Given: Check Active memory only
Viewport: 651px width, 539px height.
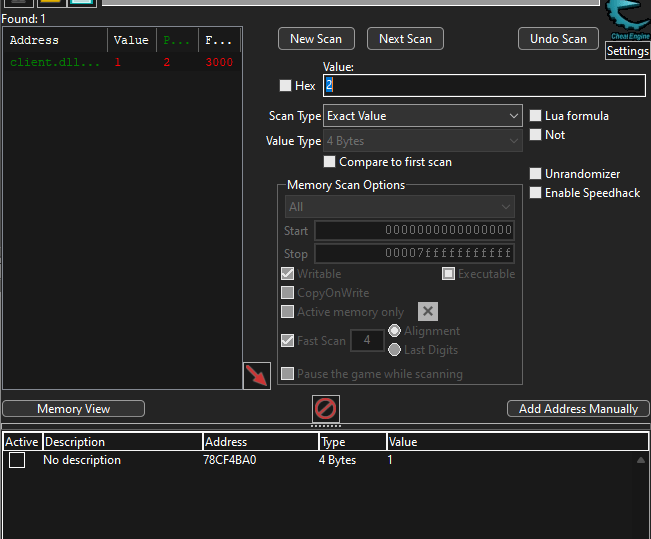Looking at the screenshot, I should (x=287, y=312).
